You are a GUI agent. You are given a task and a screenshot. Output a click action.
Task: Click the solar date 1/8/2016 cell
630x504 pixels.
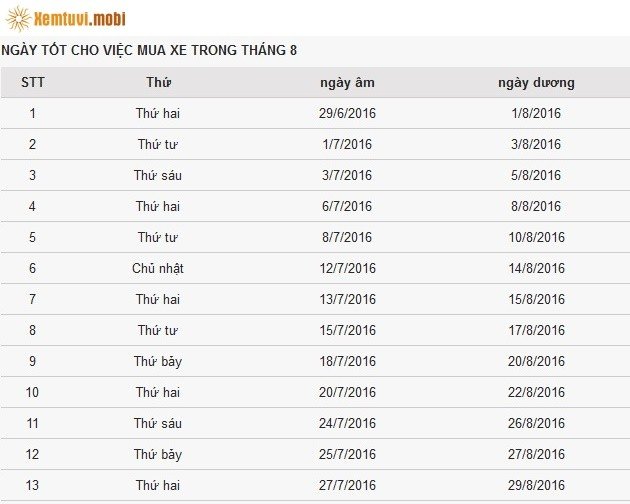[536, 113]
